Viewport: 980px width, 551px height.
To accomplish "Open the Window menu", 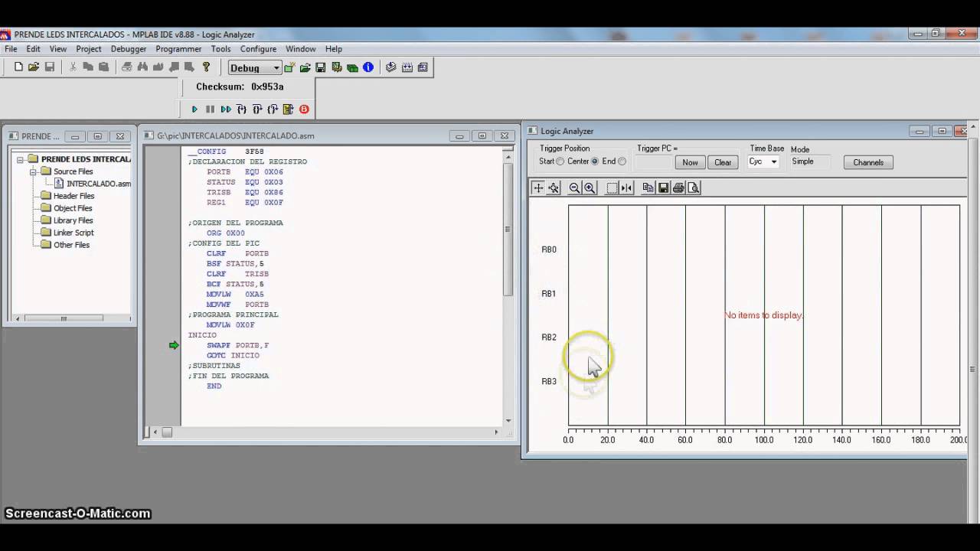I will pyautogui.click(x=301, y=49).
